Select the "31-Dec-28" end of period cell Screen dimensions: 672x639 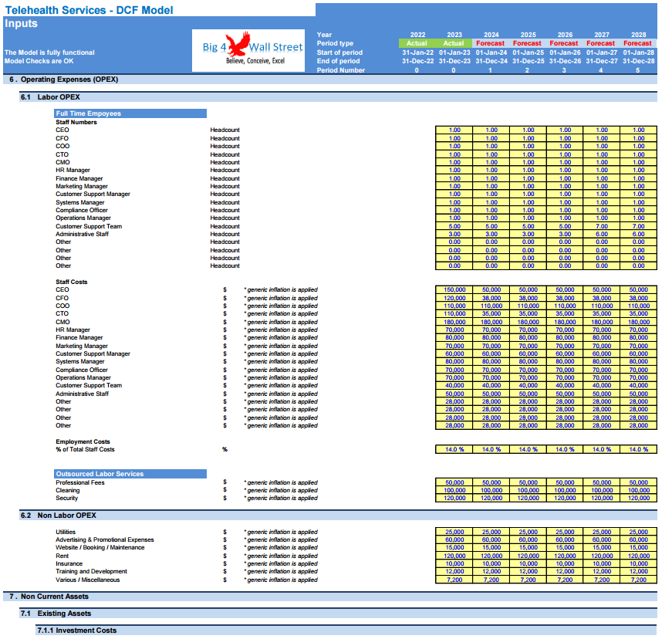pos(639,61)
